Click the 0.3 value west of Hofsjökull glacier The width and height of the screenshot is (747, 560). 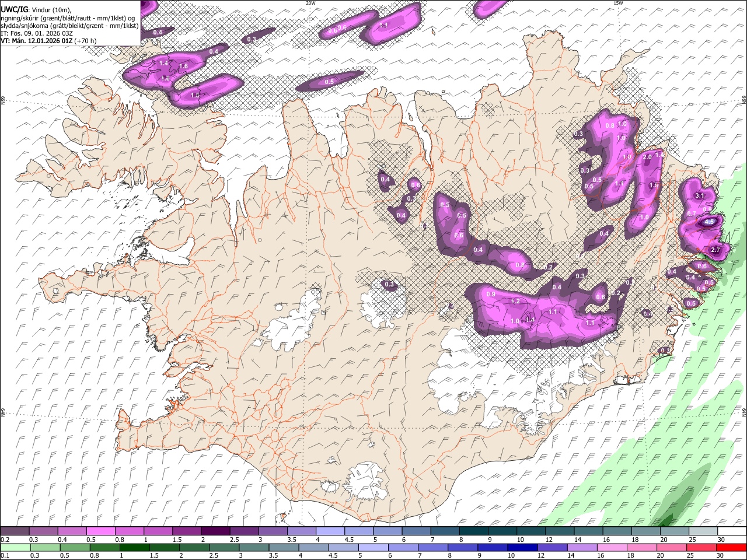pyautogui.click(x=389, y=285)
